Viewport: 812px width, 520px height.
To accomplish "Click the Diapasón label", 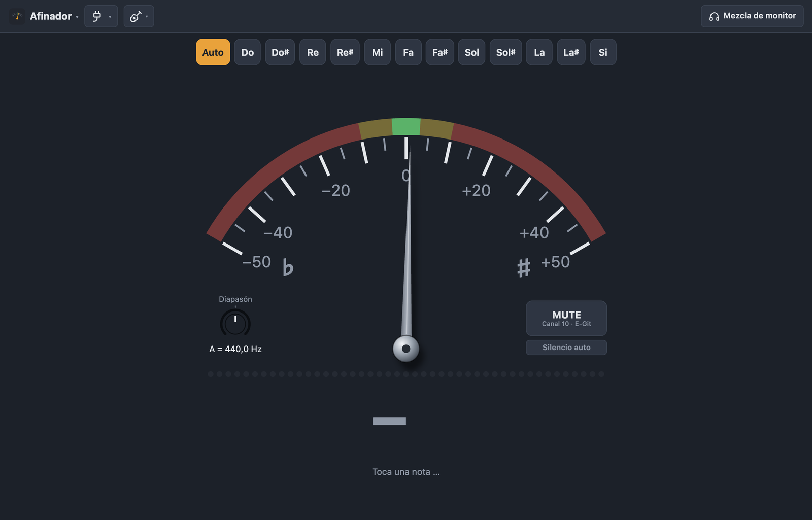I will pos(235,299).
